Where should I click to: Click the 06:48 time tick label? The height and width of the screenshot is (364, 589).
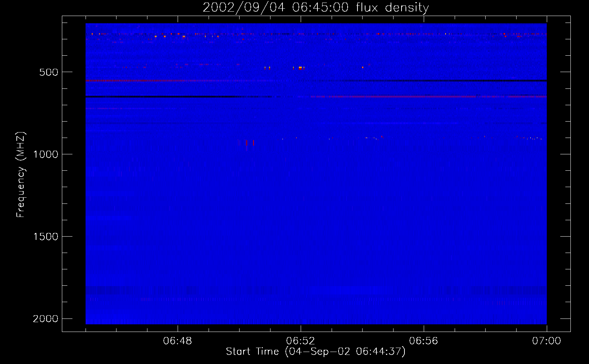[178, 341]
